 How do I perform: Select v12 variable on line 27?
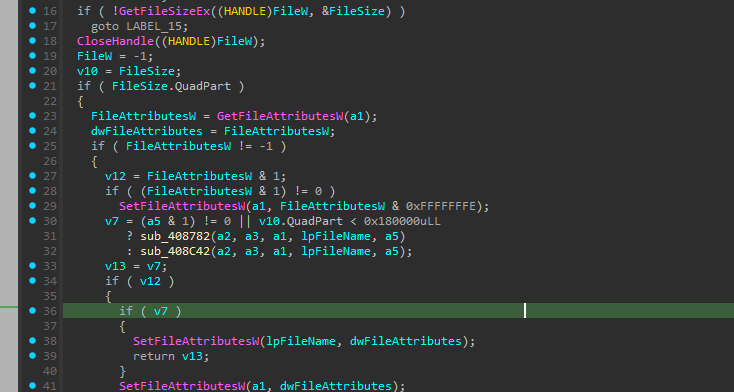(x=115, y=176)
